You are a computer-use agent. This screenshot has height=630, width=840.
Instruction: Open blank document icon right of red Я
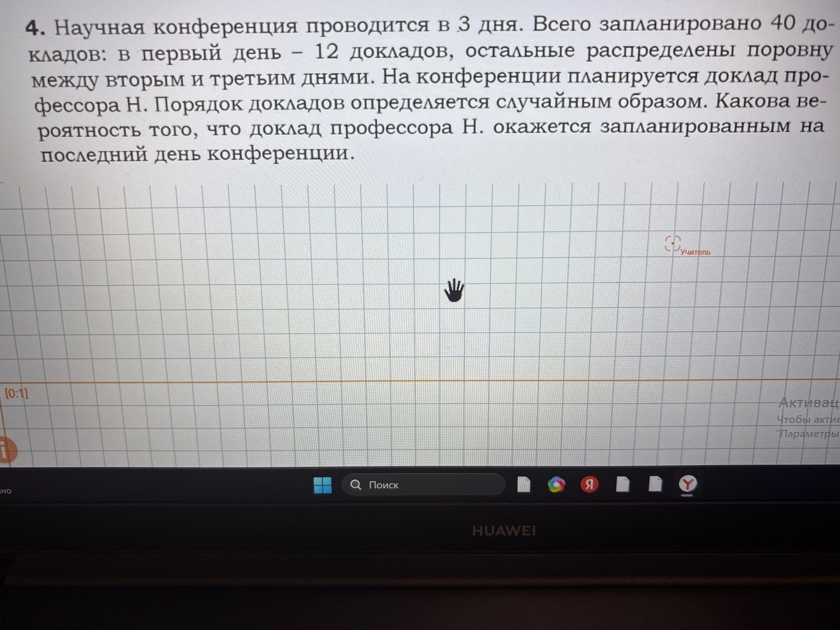click(623, 484)
